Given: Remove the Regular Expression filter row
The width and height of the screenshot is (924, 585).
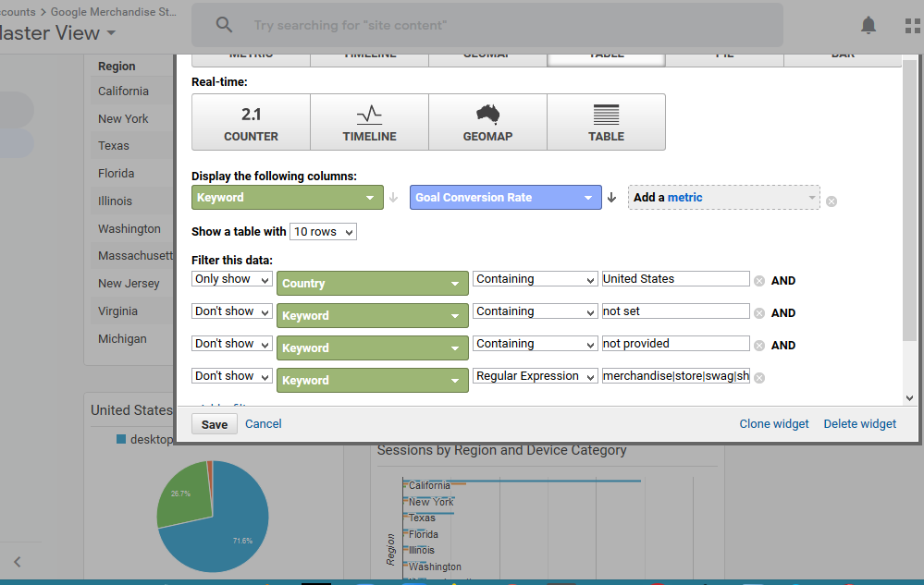Looking at the screenshot, I should click(x=759, y=378).
